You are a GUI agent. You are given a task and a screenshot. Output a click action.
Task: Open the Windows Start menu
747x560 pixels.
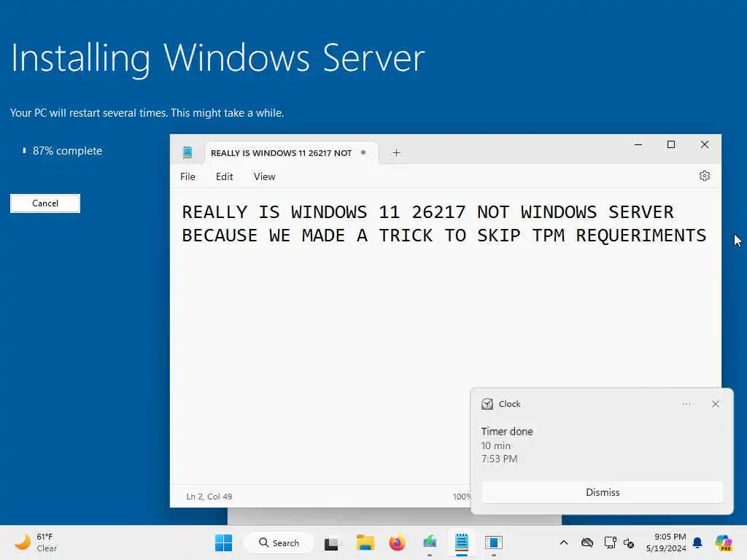[223, 542]
